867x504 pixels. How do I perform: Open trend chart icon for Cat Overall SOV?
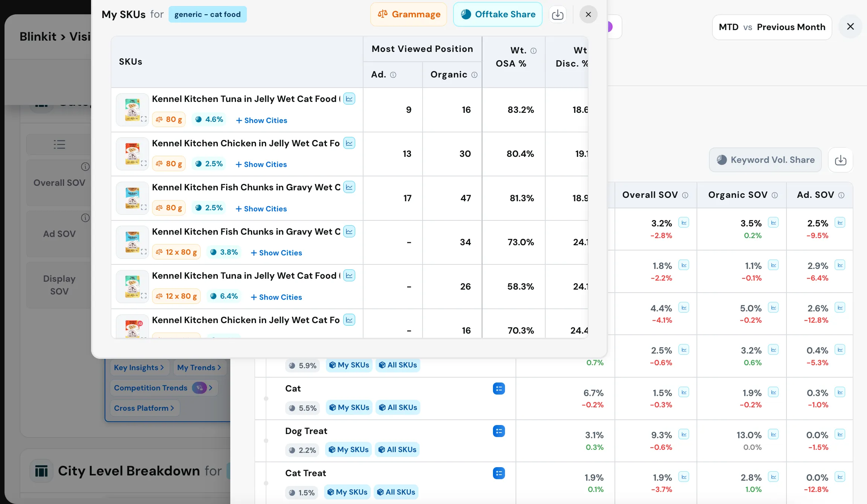(x=684, y=392)
